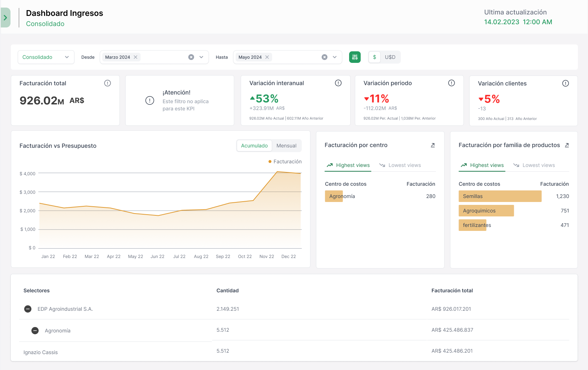This screenshot has height=370, width=588.
Task: Click info icon on Variación interanual card
Action: tap(338, 83)
